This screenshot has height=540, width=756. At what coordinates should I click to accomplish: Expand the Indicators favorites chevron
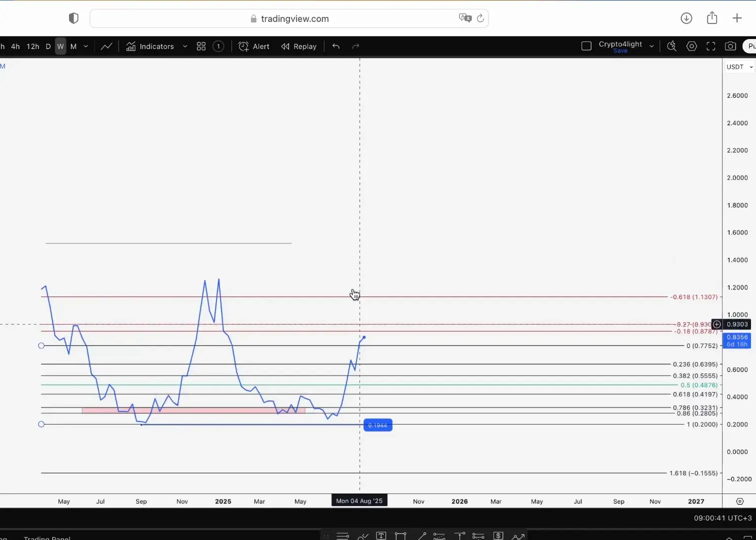point(185,46)
